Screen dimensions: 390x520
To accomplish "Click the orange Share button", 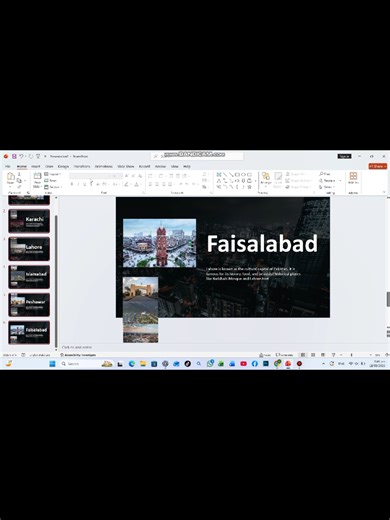I will 378,166.
